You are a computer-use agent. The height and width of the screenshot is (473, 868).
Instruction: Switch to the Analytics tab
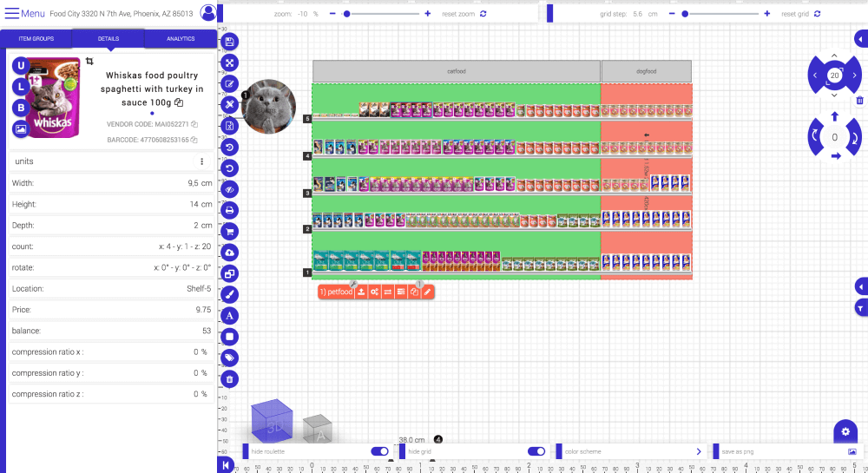[181, 39]
